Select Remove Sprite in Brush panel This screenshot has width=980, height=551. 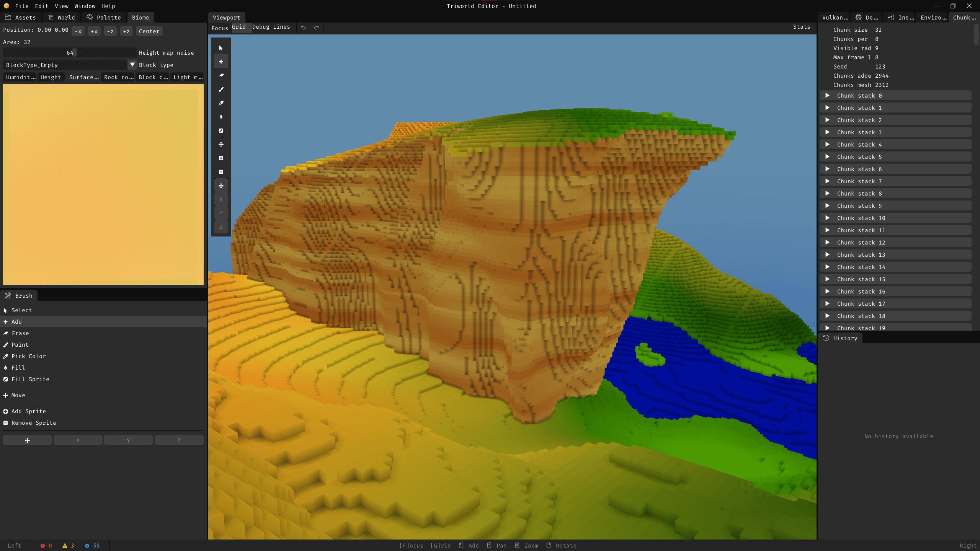click(34, 423)
